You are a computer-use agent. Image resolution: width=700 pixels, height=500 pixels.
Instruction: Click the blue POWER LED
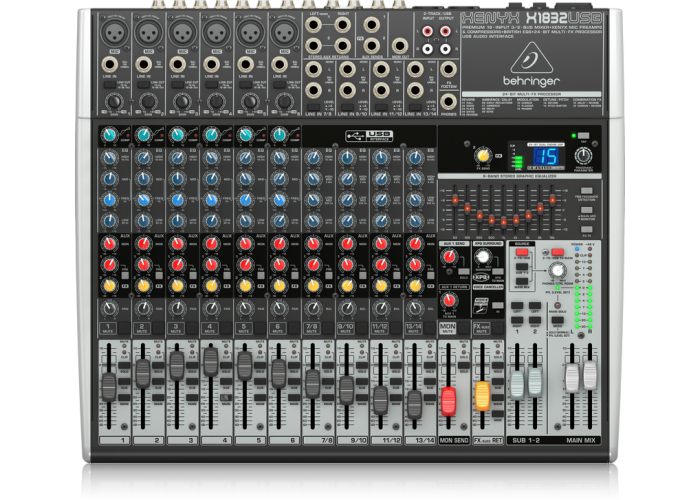[x=577, y=249]
